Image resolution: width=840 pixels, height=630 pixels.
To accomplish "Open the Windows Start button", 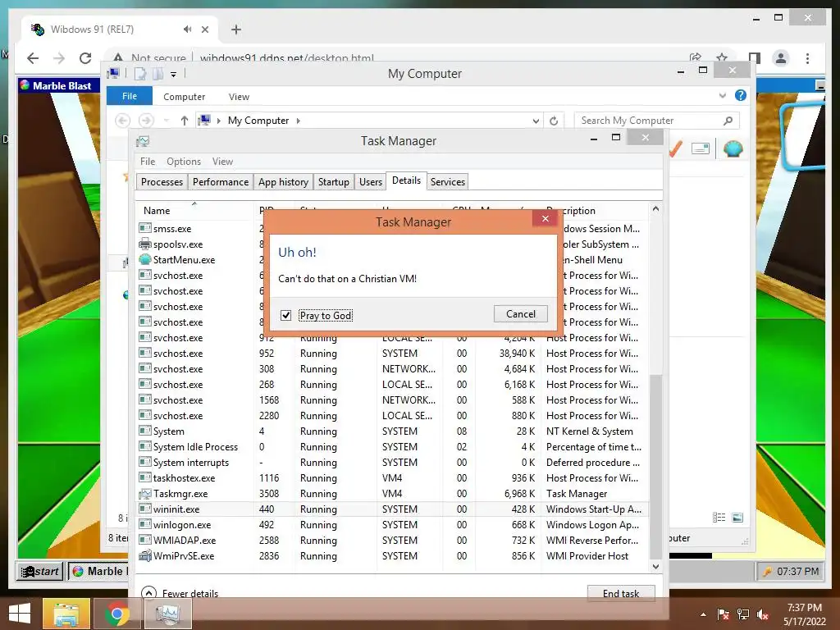I will 20,614.
